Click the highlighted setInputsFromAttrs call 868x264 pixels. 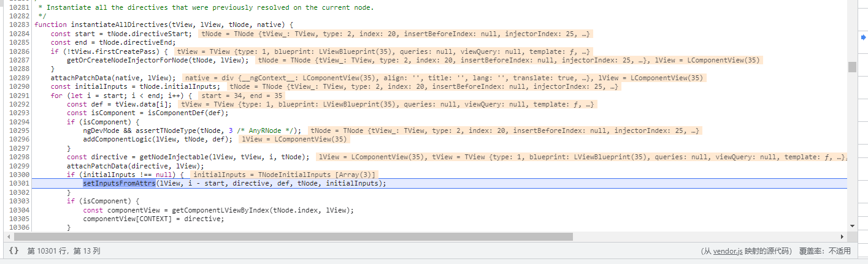pyautogui.click(x=119, y=183)
